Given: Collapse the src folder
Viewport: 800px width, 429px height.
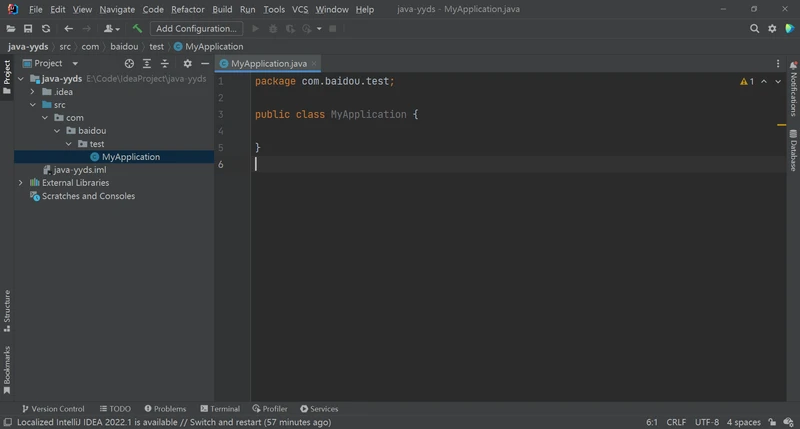Looking at the screenshot, I should tap(33, 104).
